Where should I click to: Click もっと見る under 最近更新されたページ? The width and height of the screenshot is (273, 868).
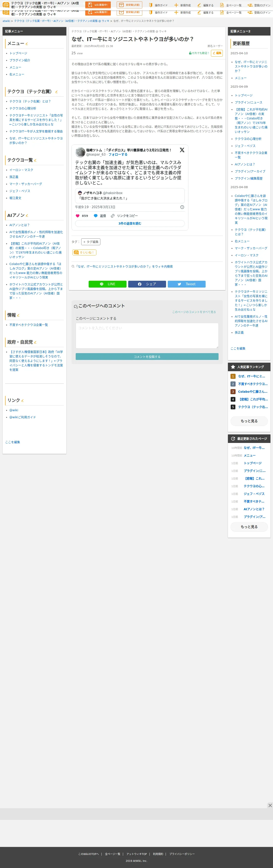(x=249, y=527)
